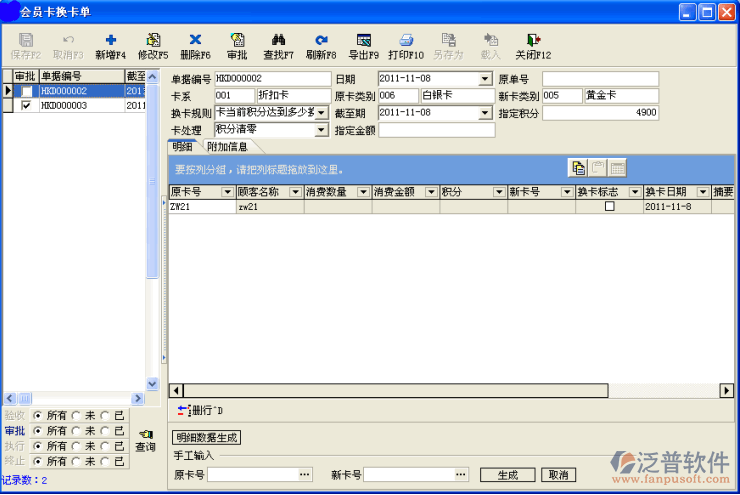The height and width of the screenshot is (495, 740).
Task: Click the manual 原卡号 input field
Action: pyautogui.click(x=253, y=474)
